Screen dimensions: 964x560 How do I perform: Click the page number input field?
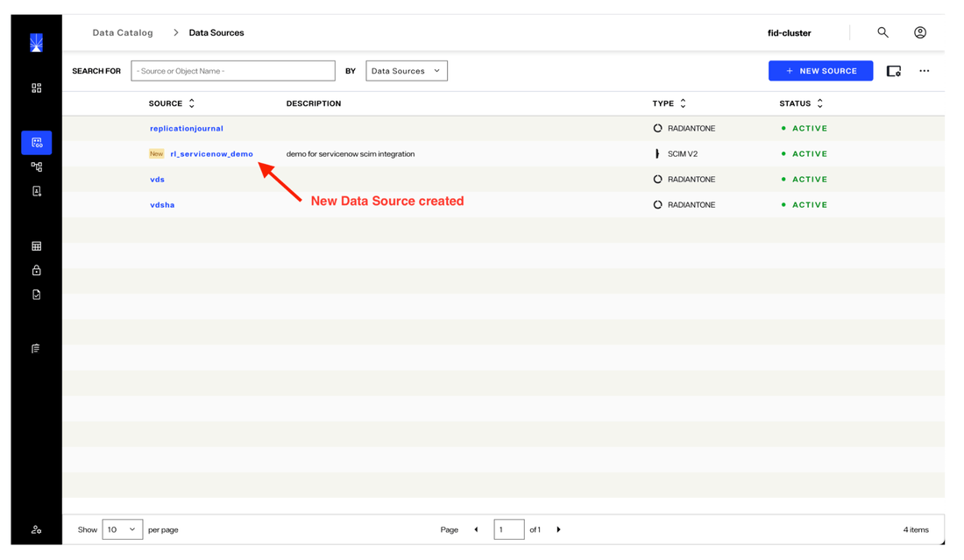tap(509, 529)
